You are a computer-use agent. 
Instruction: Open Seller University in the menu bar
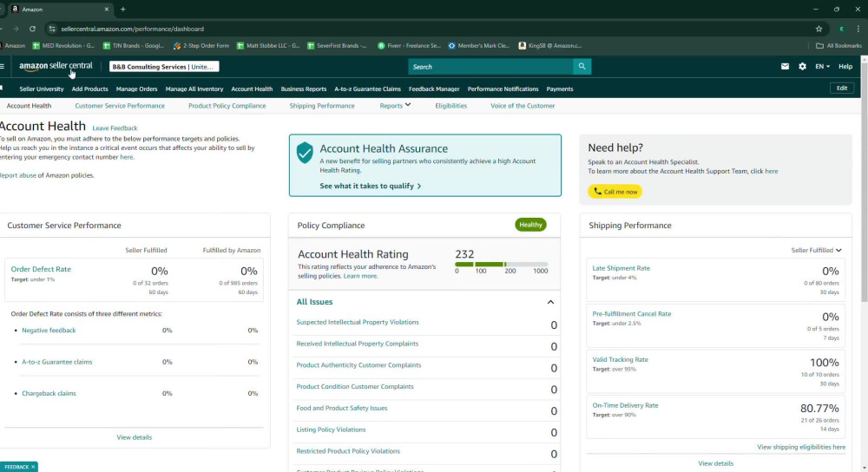point(42,88)
